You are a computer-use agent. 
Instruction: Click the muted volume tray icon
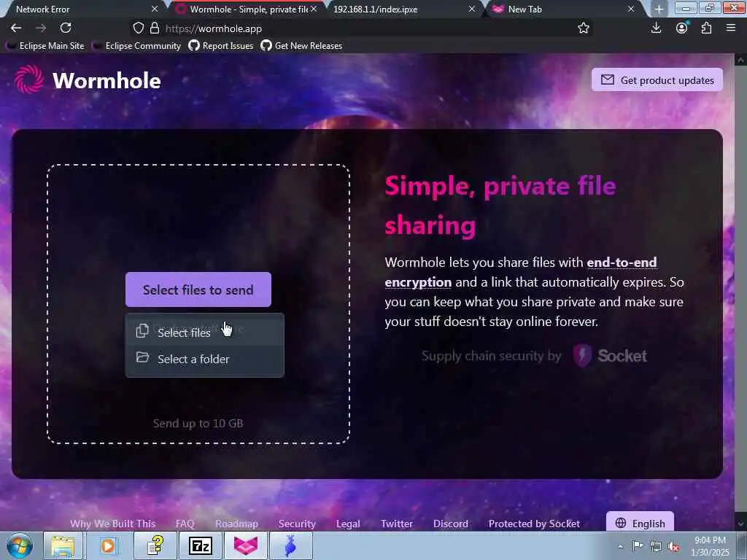[673, 546]
